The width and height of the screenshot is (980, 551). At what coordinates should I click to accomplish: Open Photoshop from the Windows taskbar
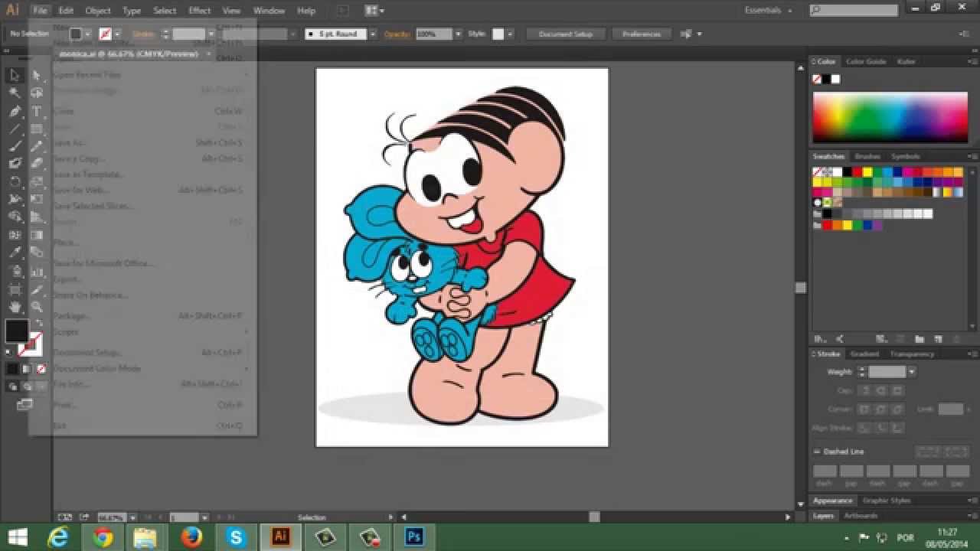414,536
